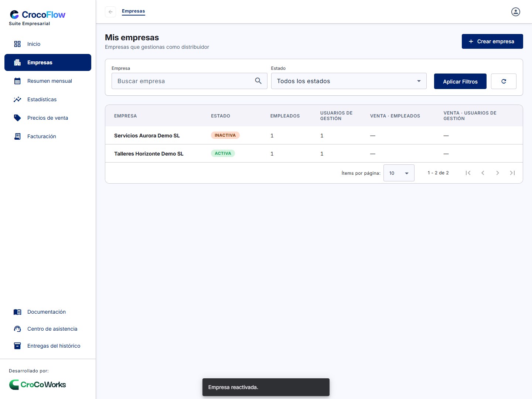
Task: Click the INACTIVA status badge
Action: (225, 135)
